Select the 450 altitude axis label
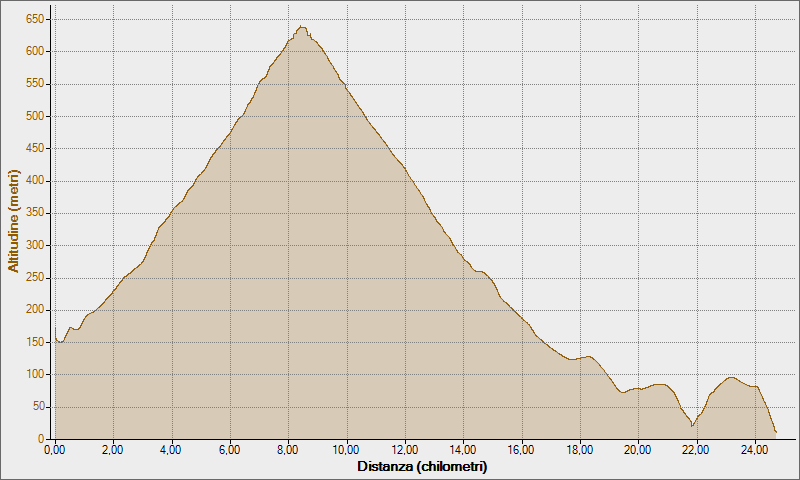Image resolution: width=800 pixels, height=480 pixels. [x=35, y=148]
